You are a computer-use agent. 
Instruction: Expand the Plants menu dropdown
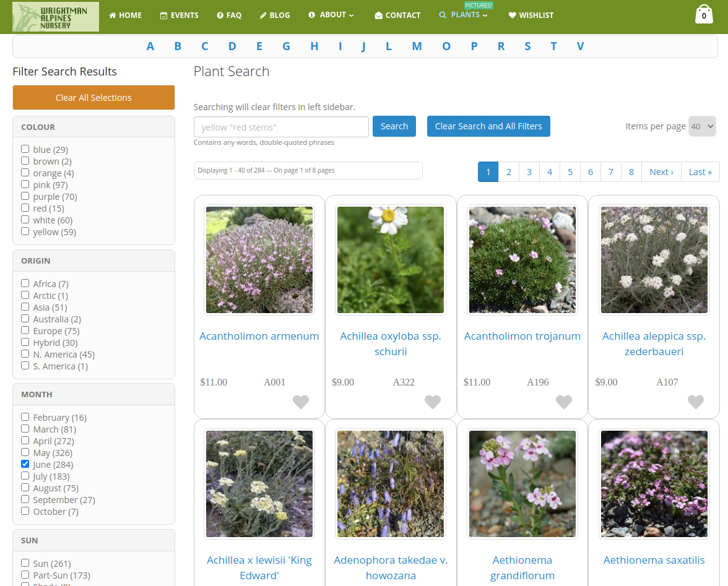pyautogui.click(x=464, y=15)
